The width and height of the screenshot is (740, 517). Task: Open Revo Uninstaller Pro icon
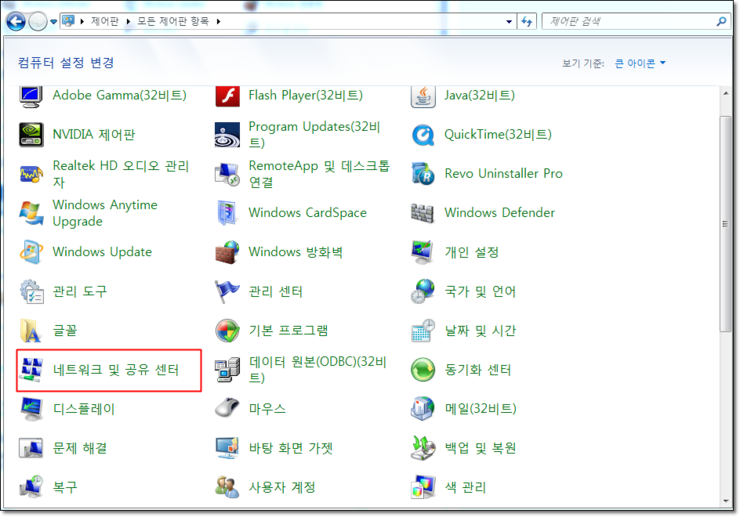pos(424,174)
